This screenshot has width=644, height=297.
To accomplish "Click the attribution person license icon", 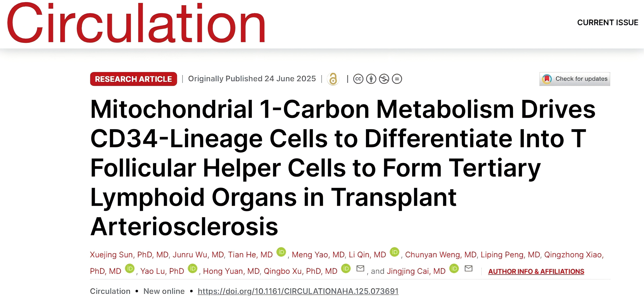I will pyautogui.click(x=371, y=79).
